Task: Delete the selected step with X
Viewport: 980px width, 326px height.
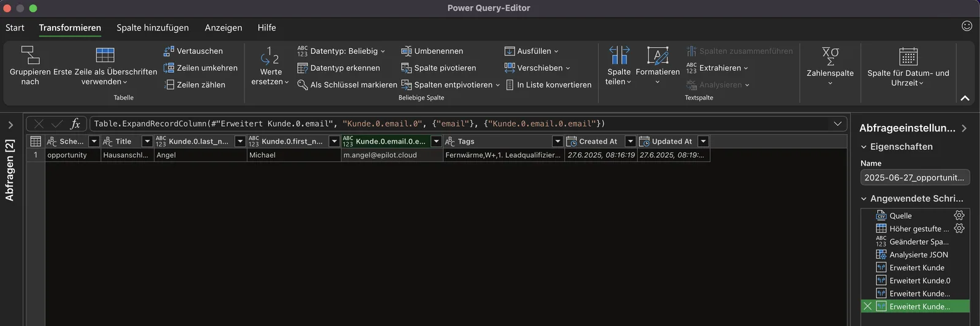Action: pyautogui.click(x=867, y=306)
